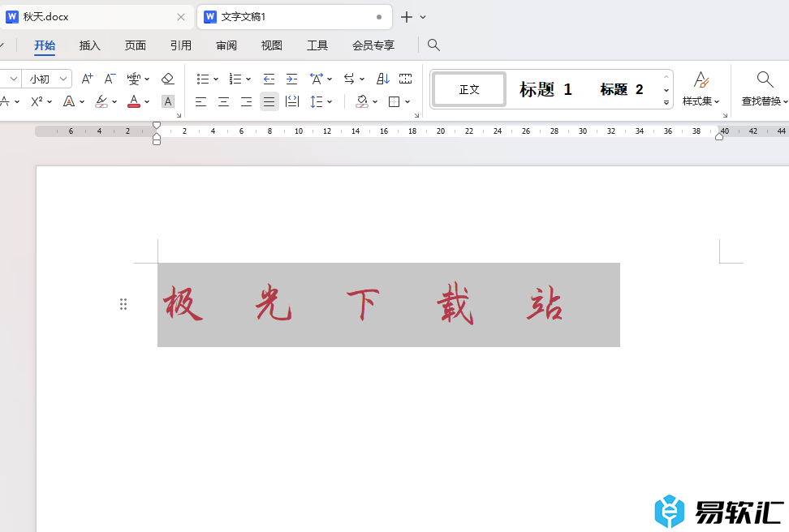Viewport: 789px width, 532px height.
Task: Open the 样式集 menu
Action: pyautogui.click(x=701, y=89)
